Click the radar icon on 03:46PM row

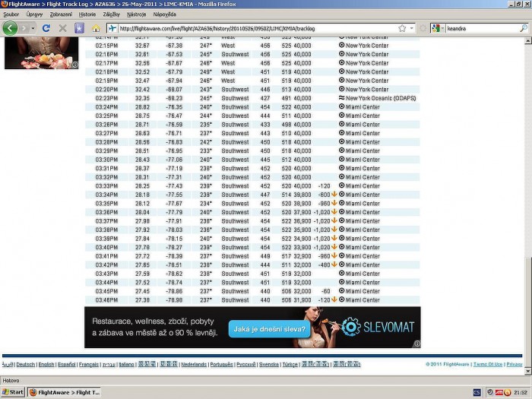[342, 299]
